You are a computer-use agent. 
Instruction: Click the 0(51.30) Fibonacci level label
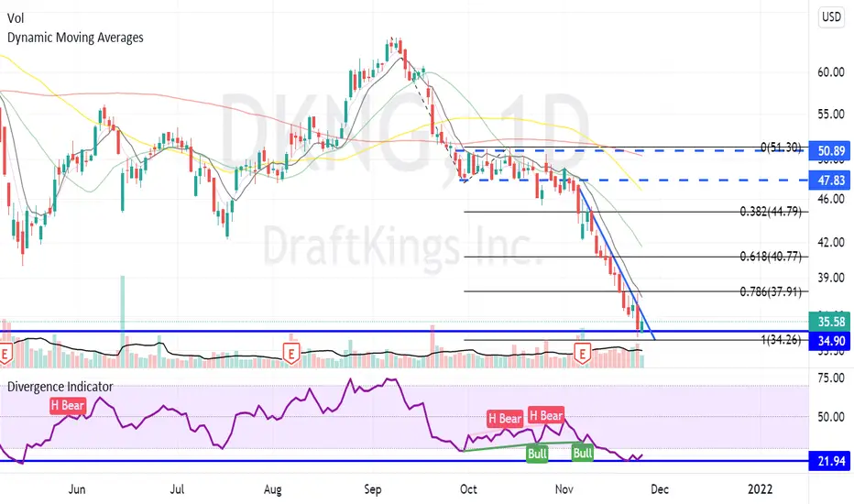coord(781,148)
